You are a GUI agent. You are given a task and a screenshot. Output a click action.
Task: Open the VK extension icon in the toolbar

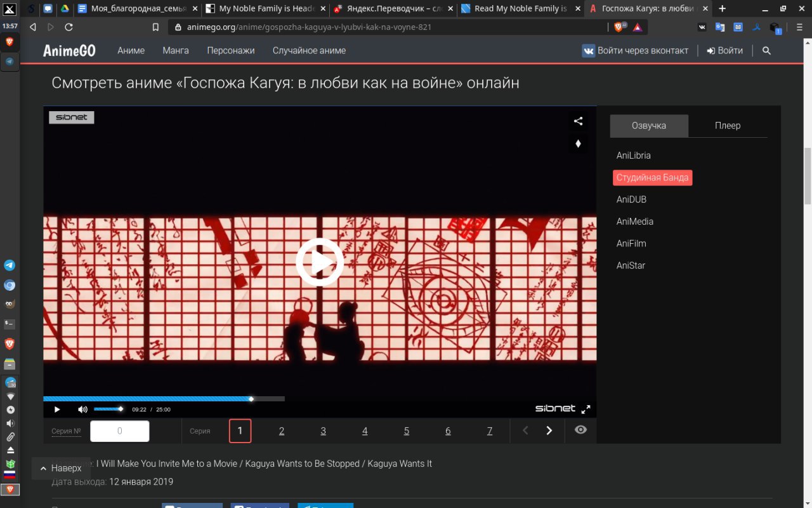702,27
